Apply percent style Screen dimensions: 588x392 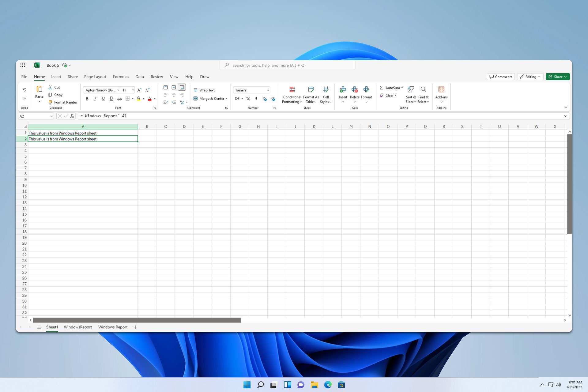[x=248, y=99]
